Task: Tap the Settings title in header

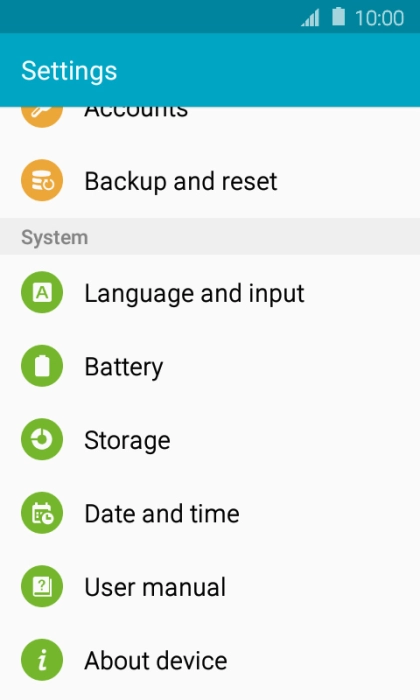Action: point(69,71)
